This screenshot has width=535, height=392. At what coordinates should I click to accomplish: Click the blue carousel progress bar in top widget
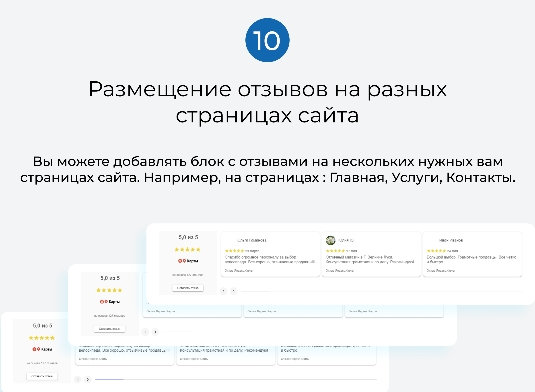[255, 291]
